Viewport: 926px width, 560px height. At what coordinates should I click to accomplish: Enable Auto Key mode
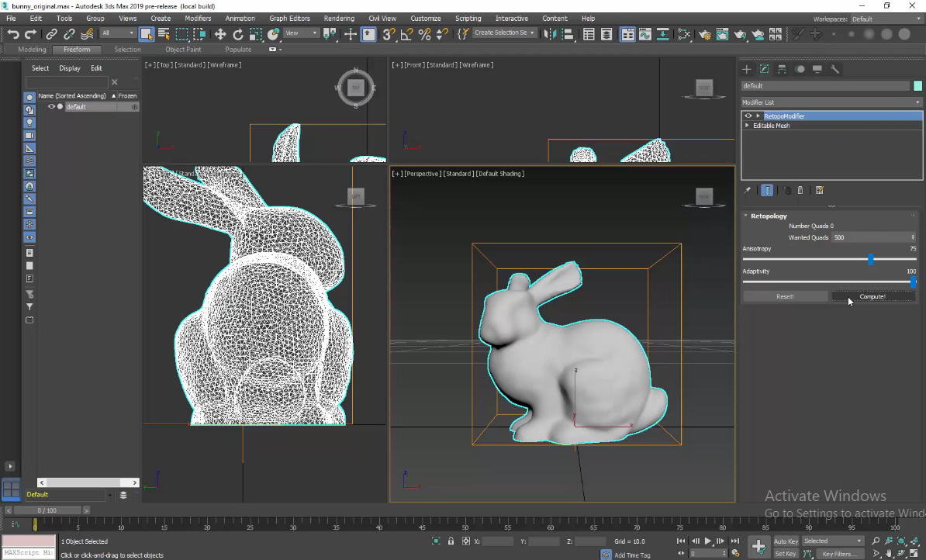[x=786, y=541]
